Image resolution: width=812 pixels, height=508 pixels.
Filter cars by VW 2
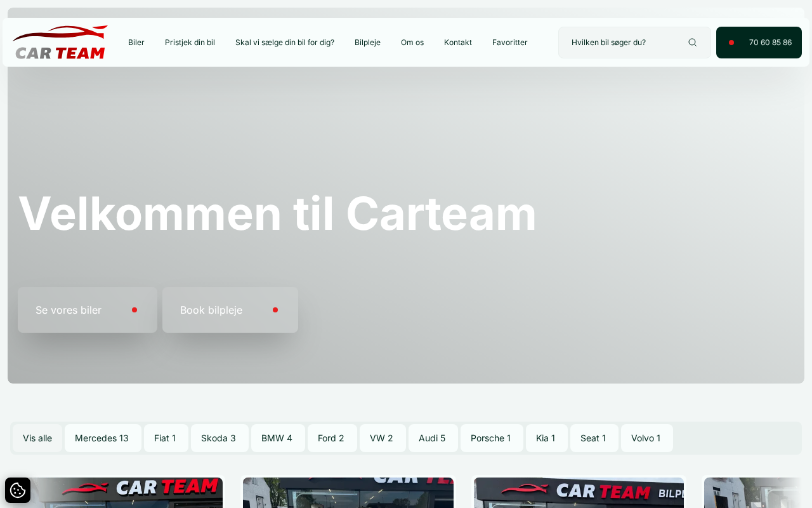tap(383, 438)
